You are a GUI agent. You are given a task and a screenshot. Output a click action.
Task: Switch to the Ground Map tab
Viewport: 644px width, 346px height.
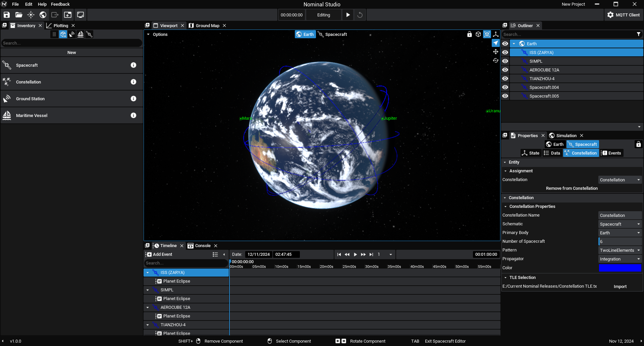[x=207, y=25]
